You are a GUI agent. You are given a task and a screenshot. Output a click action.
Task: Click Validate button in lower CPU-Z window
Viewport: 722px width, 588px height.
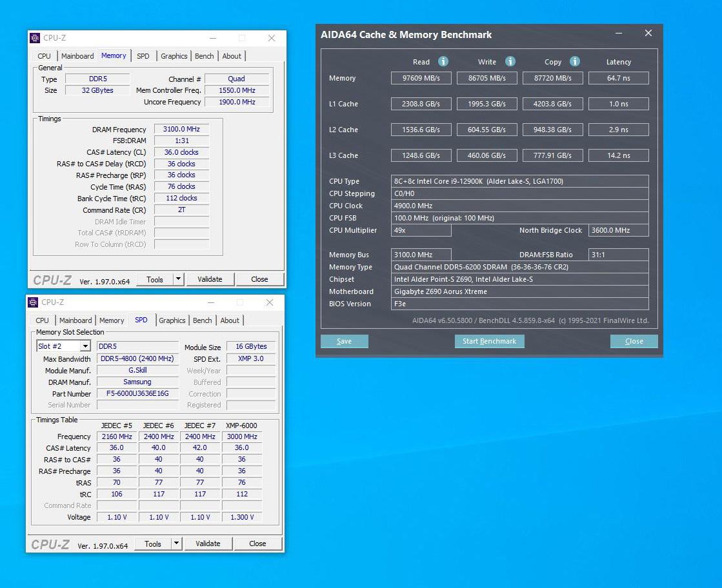click(208, 544)
